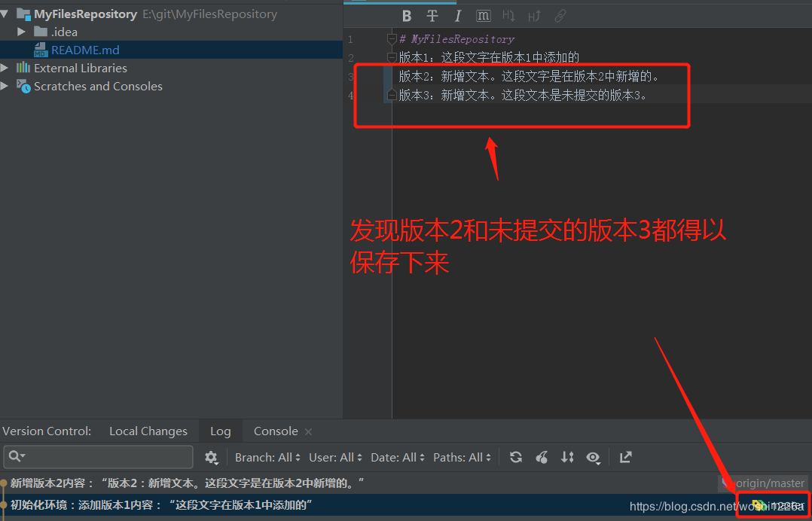
Task: Click the eye preview icon in Log toolbar
Action: coord(594,457)
